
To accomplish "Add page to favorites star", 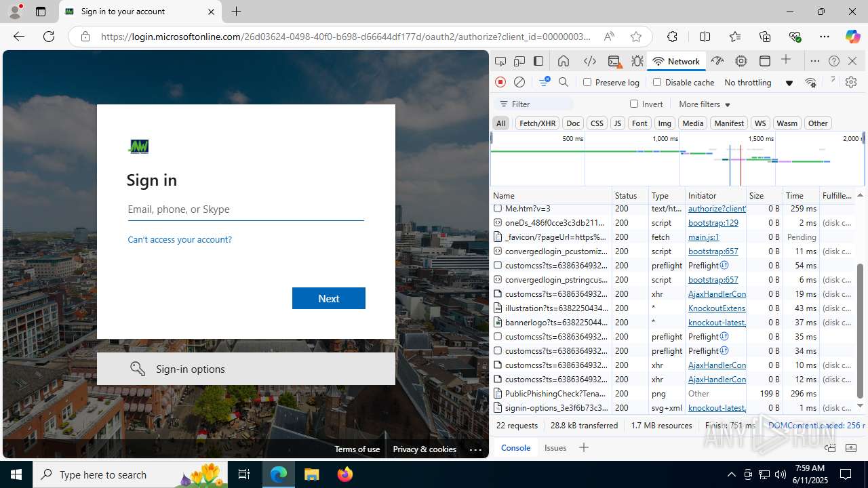I will pos(635,37).
